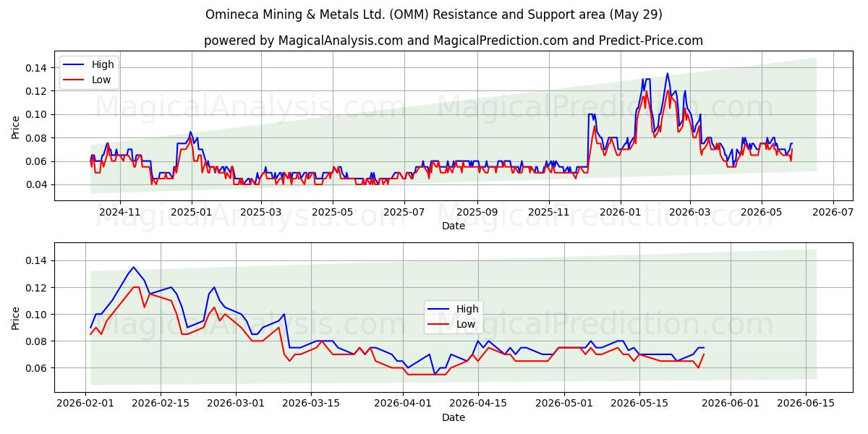
Task: Click the '2026-06-15' x-axis label
Action: pyautogui.click(x=806, y=404)
